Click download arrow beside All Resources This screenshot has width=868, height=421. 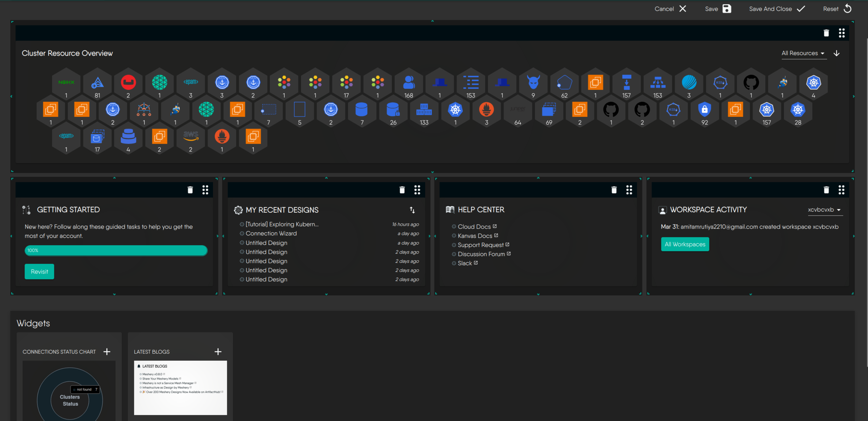(836, 53)
